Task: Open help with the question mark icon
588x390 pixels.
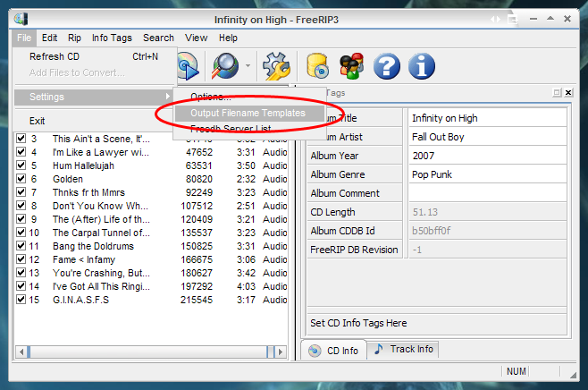Action: [x=387, y=66]
